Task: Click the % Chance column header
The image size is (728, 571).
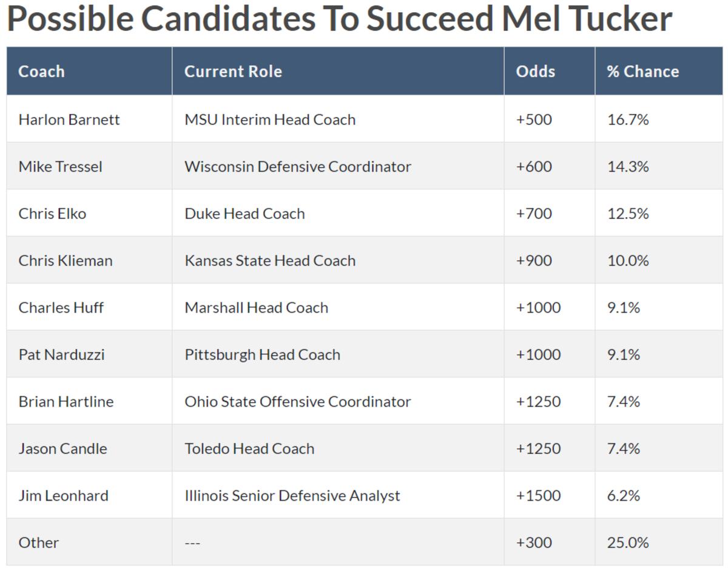Action: (642, 71)
